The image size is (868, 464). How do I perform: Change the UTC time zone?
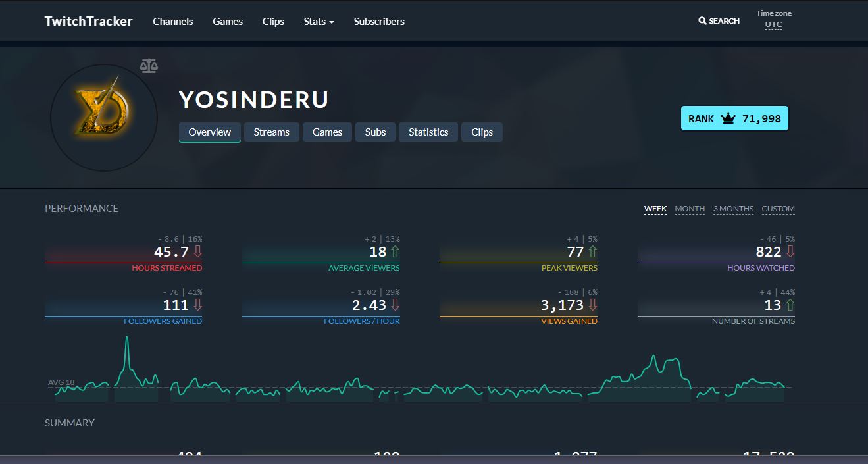(x=774, y=25)
